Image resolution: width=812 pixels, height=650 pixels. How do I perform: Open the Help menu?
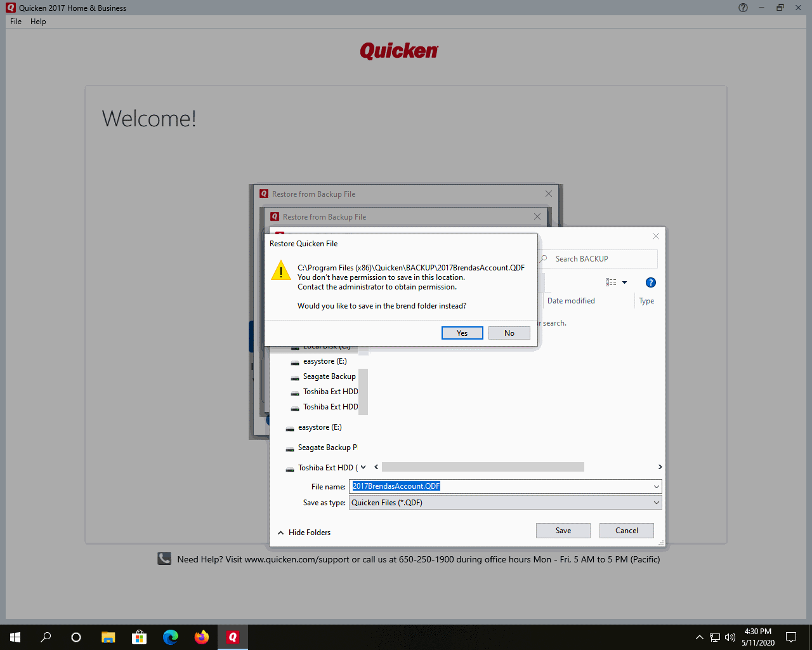(x=38, y=22)
